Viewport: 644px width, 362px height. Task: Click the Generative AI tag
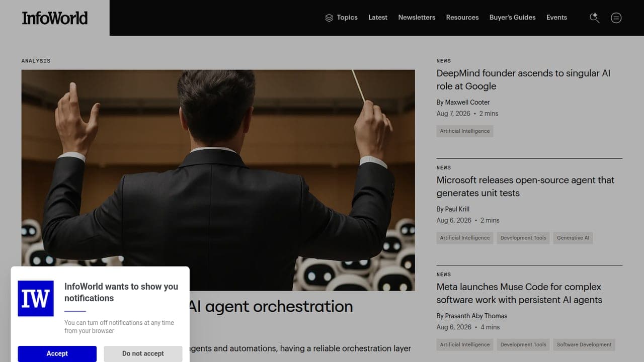[x=573, y=238]
